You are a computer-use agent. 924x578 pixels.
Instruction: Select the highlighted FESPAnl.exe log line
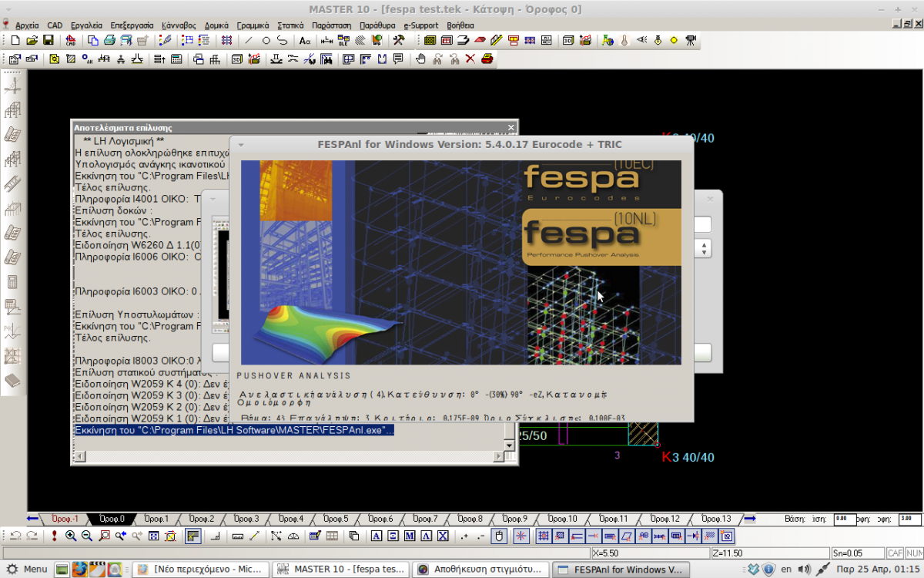(x=234, y=430)
